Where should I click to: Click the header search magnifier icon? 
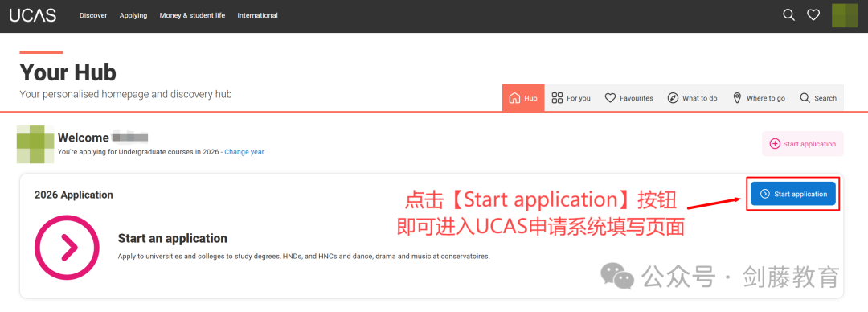click(788, 15)
